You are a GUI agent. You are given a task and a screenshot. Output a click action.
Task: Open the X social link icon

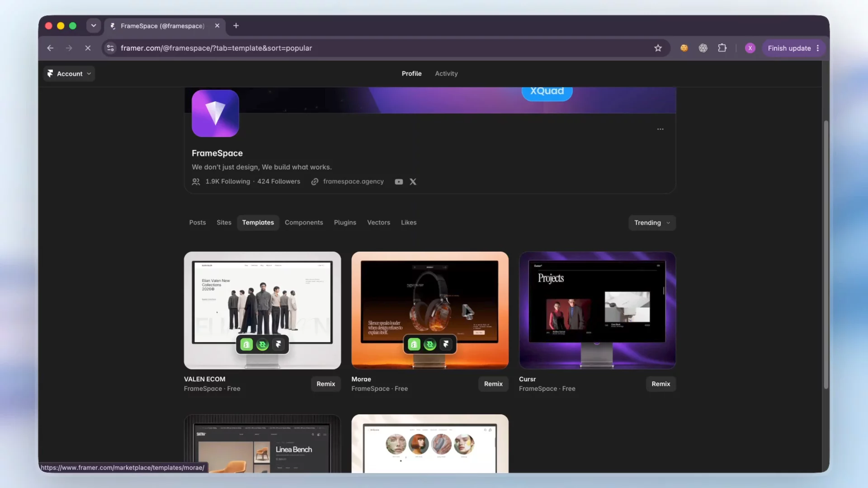(413, 182)
